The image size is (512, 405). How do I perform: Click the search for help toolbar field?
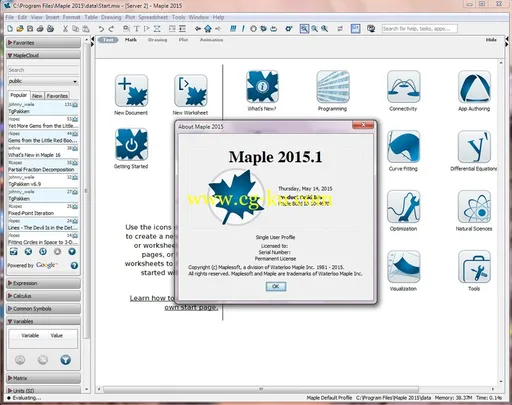[x=419, y=29]
